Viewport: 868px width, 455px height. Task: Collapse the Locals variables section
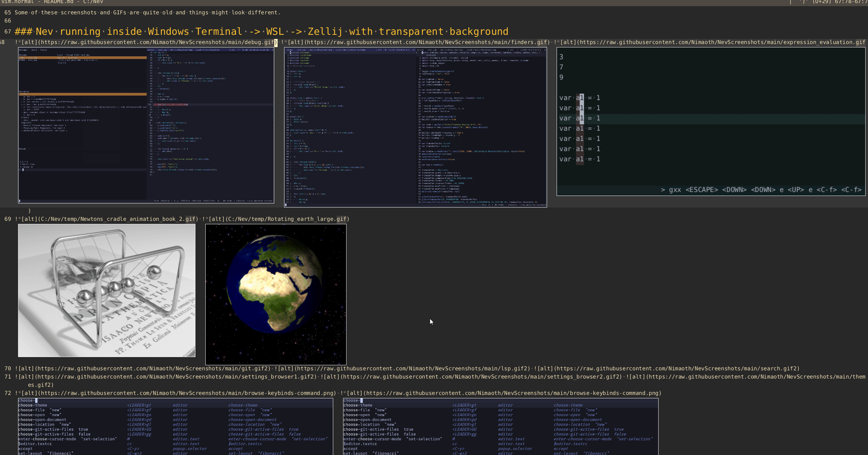[x=25, y=94]
